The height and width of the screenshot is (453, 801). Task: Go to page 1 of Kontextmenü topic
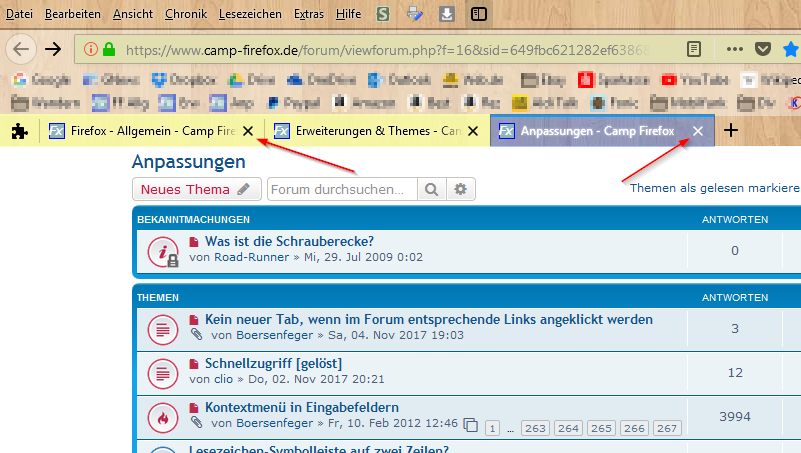click(492, 428)
